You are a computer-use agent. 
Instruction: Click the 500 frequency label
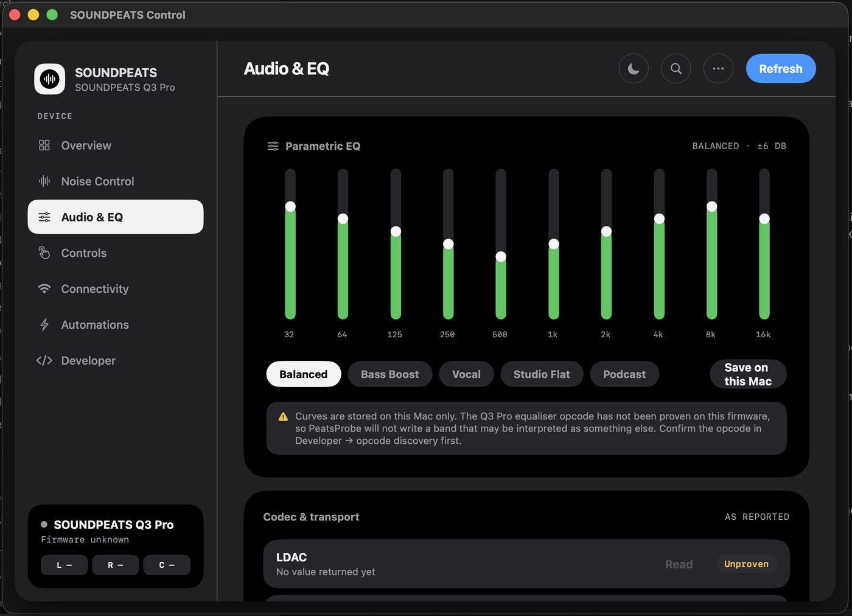coord(500,335)
